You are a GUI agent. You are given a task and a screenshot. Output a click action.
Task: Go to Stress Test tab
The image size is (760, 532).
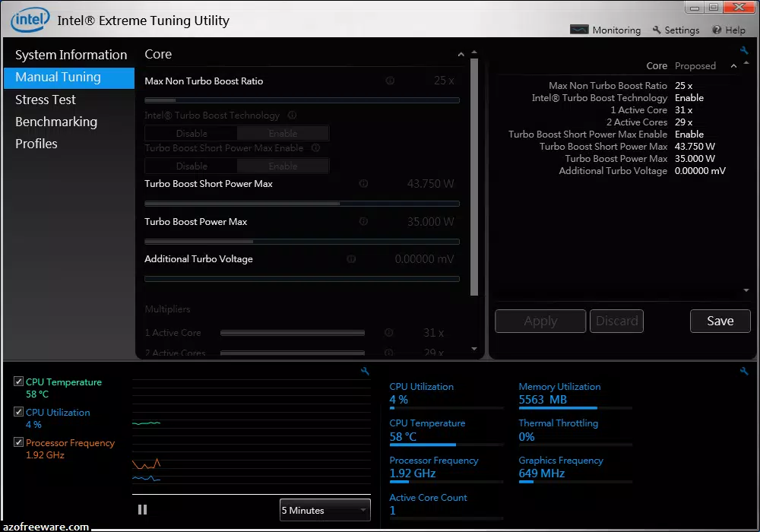coord(45,100)
